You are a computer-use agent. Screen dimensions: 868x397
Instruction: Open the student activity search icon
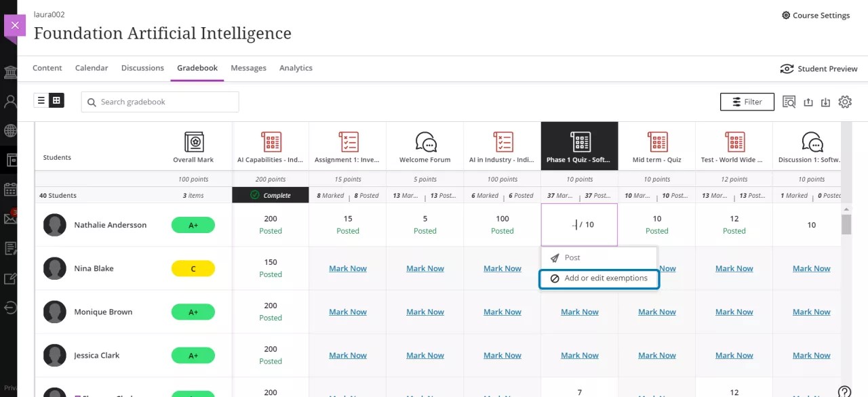click(x=789, y=102)
